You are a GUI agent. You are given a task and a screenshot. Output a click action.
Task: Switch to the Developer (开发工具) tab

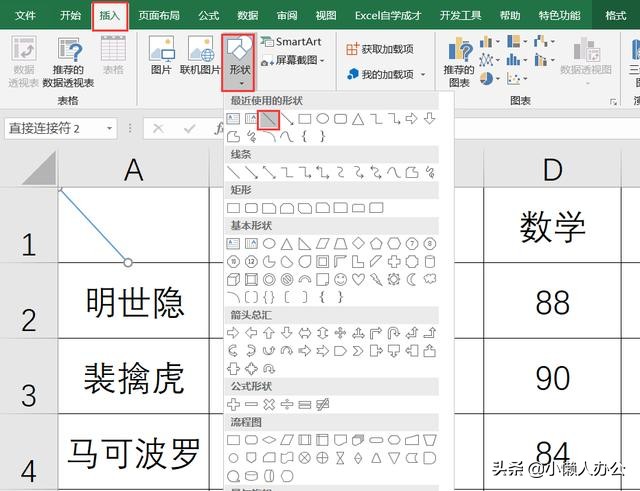click(460, 16)
